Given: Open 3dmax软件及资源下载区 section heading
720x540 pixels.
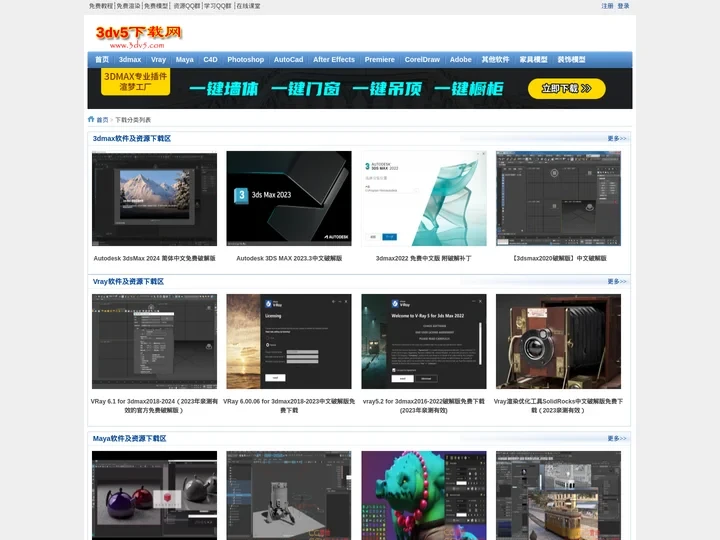Looking at the screenshot, I should click(132, 138).
